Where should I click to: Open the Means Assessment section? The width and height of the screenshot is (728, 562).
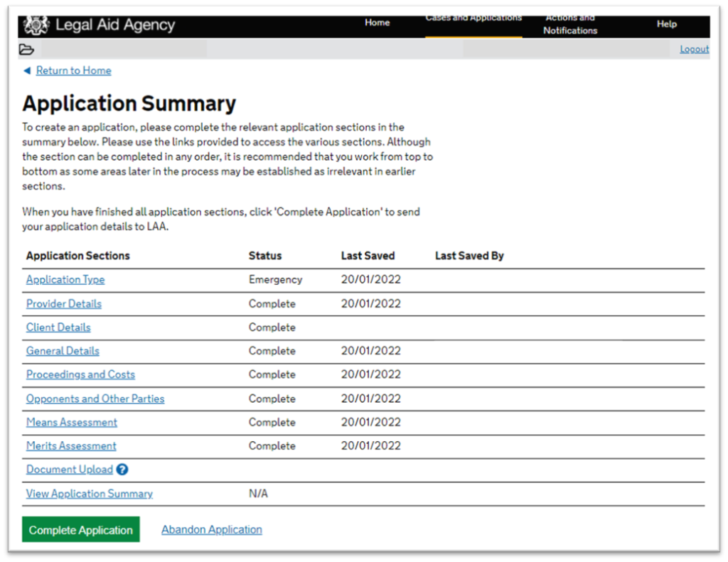point(72,423)
